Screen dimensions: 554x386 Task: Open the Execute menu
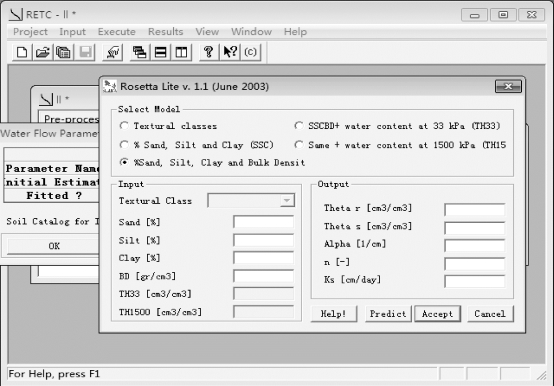(x=117, y=32)
